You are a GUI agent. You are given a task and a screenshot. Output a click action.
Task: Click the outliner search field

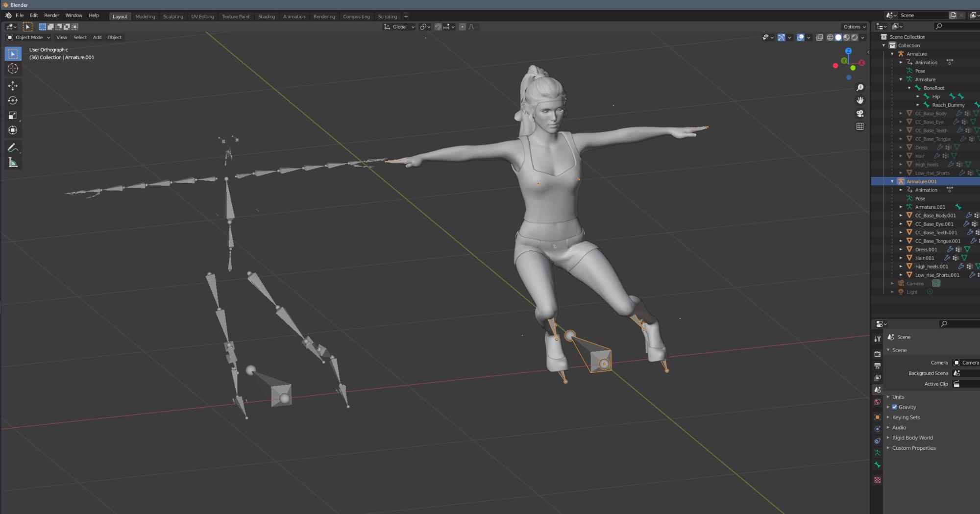956,26
